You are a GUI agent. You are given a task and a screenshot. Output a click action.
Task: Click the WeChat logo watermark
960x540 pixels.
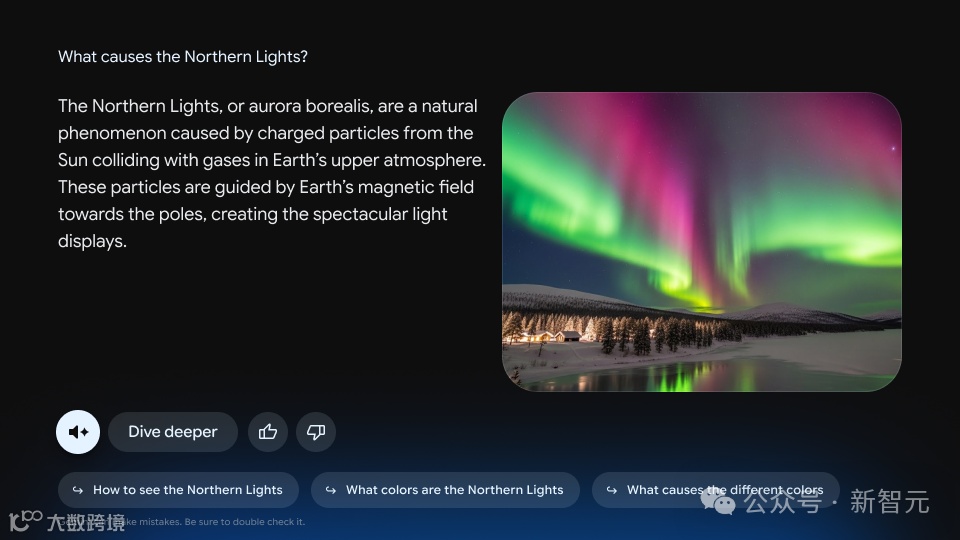click(718, 502)
